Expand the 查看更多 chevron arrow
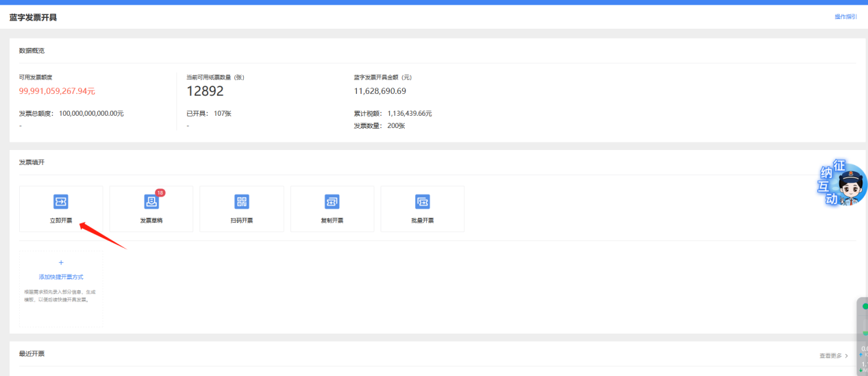This screenshot has height=376, width=868. coord(846,355)
